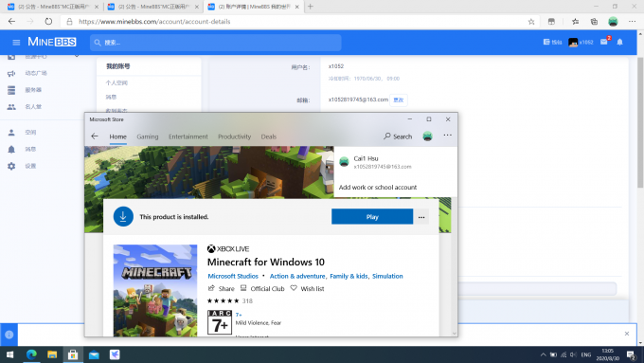
Task: Open Edge profile avatar in toolbar
Action: click(x=613, y=22)
